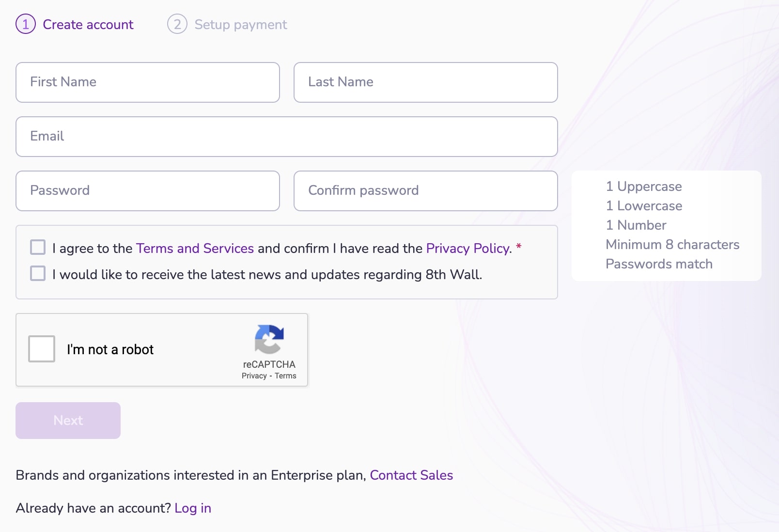Click into the Email field

coord(287,137)
